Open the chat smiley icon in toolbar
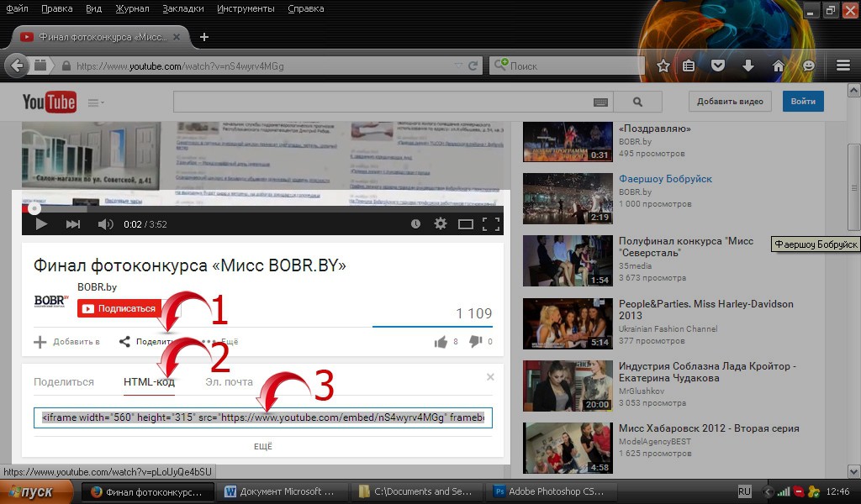861x504 pixels. (809, 66)
